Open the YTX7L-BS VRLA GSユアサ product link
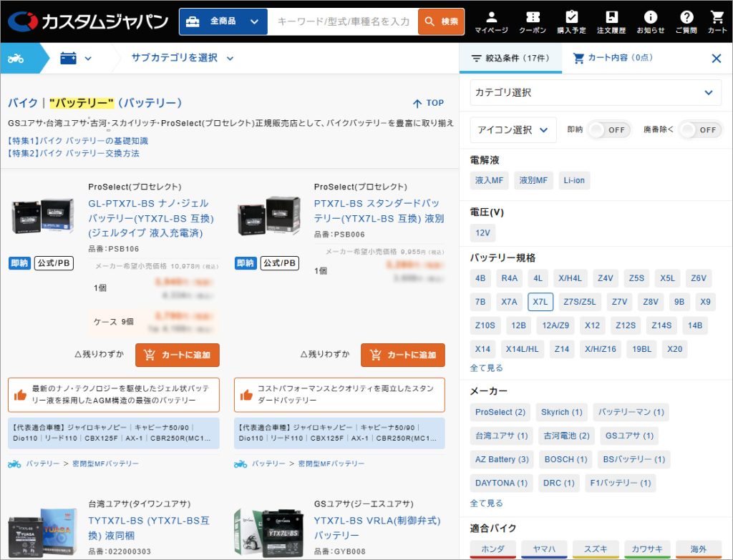Image resolution: width=733 pixels, height=560 pixels. [377, 528]
